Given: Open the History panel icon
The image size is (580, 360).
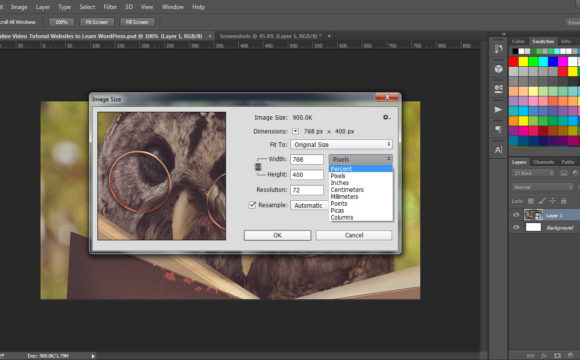Looking at the screenshot, I should pos(499,48).
